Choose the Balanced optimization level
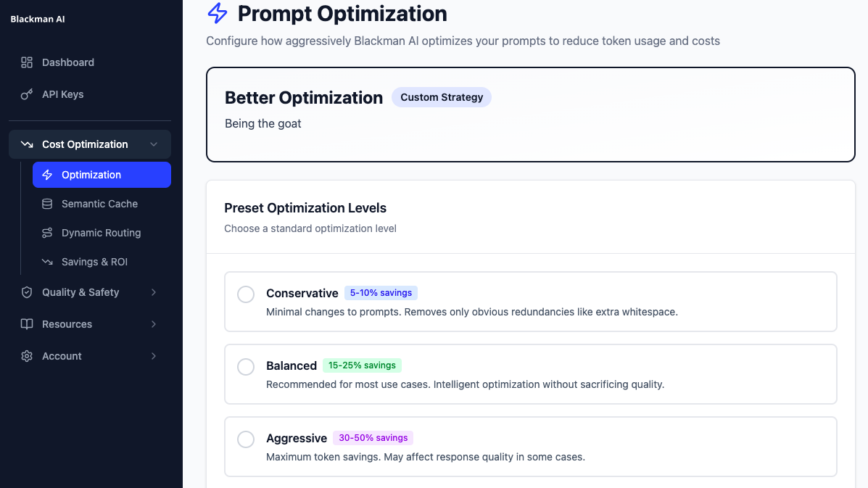The image size is (868, 488). tap(245, 367)
